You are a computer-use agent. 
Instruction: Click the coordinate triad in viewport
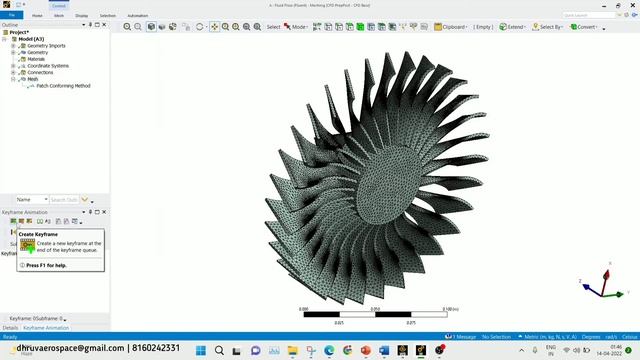(605, 283)
